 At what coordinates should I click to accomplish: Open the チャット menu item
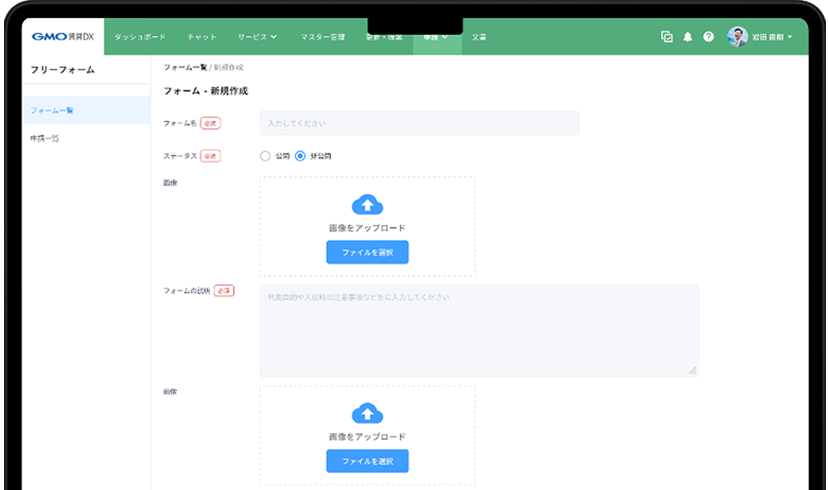[x=202, y=37]
